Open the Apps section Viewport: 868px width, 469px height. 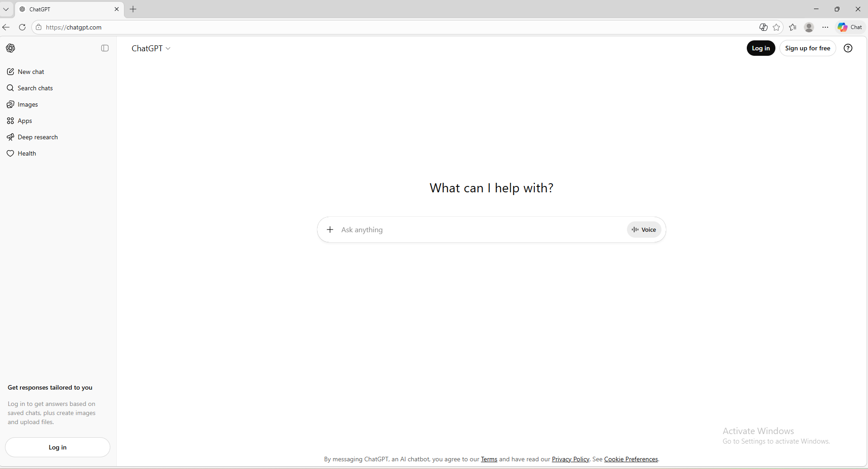pos(25,121)
